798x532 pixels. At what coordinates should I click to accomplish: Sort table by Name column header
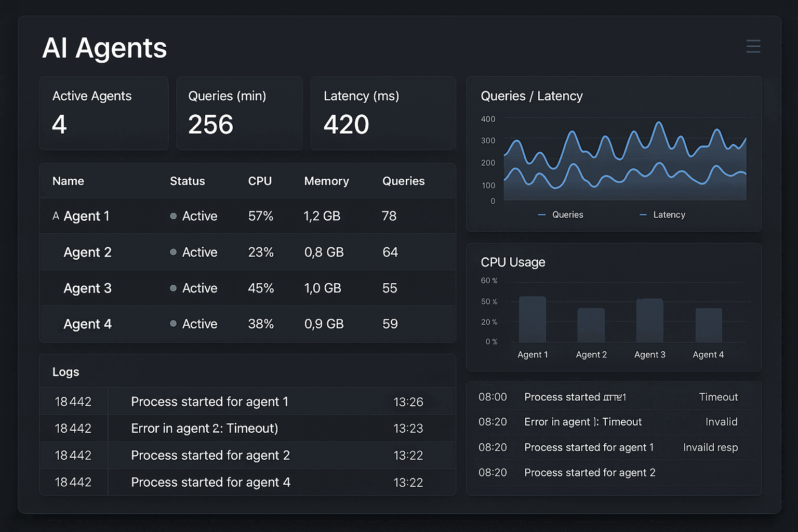tap(68, 181)
